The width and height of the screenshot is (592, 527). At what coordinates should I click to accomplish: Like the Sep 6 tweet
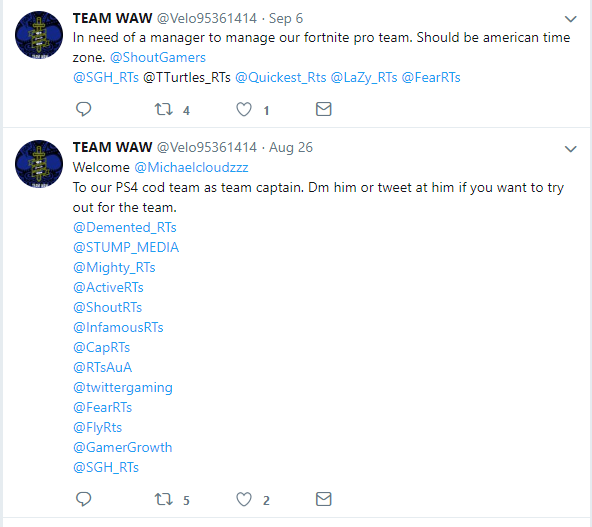[244, 109]
